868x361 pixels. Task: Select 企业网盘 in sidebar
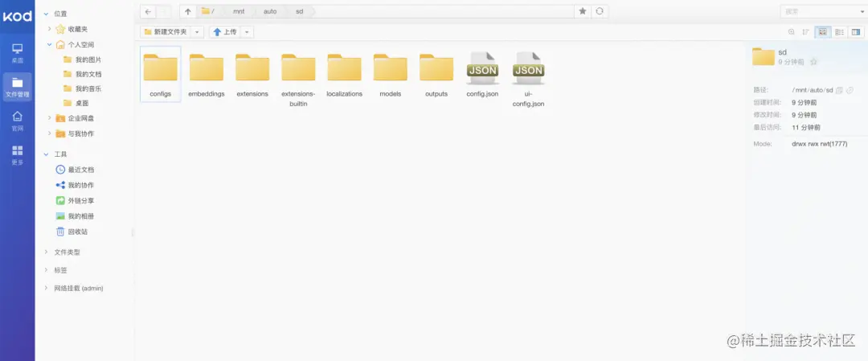75,118
